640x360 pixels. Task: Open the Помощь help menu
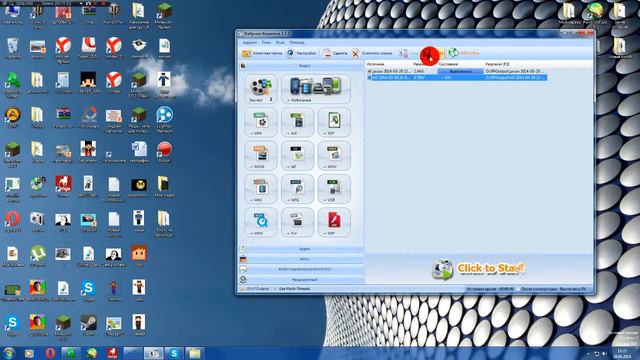(x=297, y=42)
